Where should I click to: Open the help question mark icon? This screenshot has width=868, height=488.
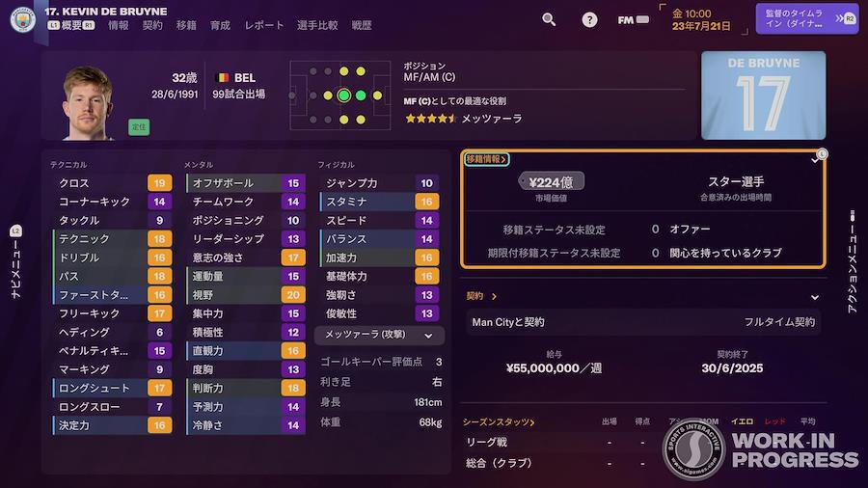(x=589, y=19)
